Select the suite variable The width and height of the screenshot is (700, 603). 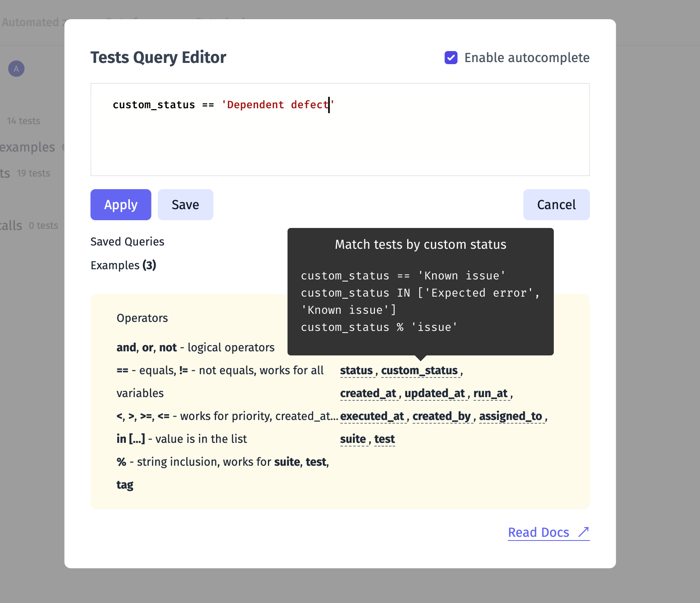click(x=353, y=439)
